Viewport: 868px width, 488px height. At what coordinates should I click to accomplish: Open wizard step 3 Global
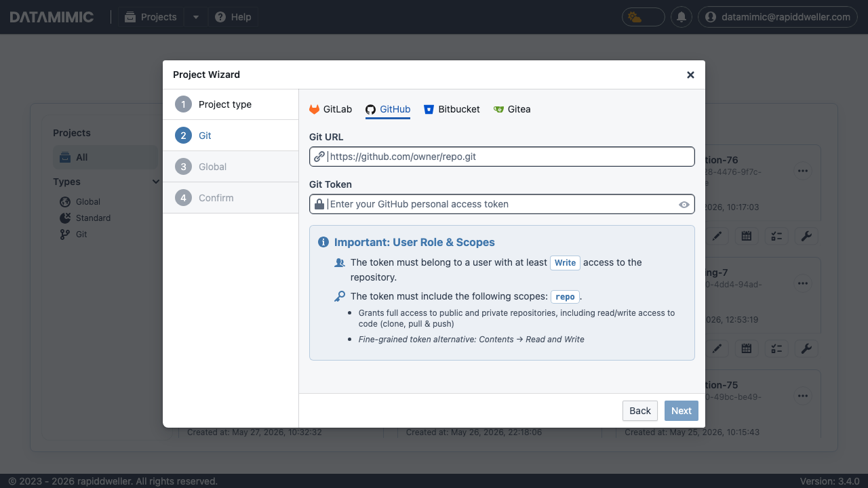[231, 167]
